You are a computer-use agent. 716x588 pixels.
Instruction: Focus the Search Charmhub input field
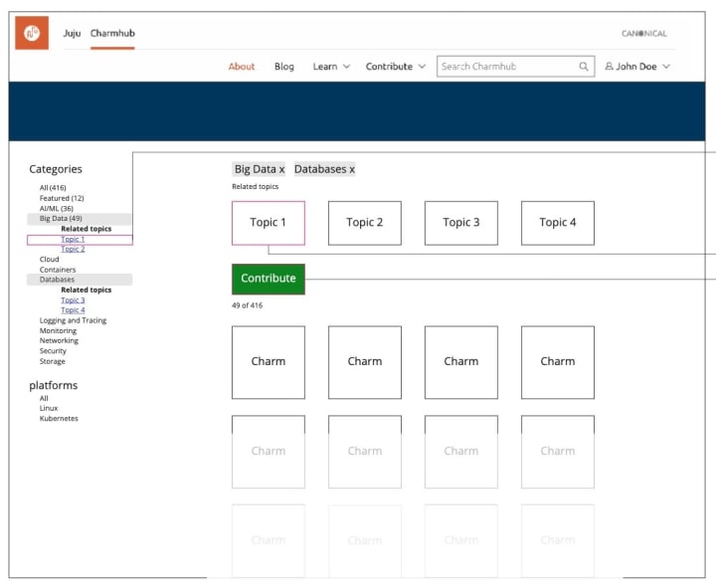pyautogui.click(x=515, y=67)
